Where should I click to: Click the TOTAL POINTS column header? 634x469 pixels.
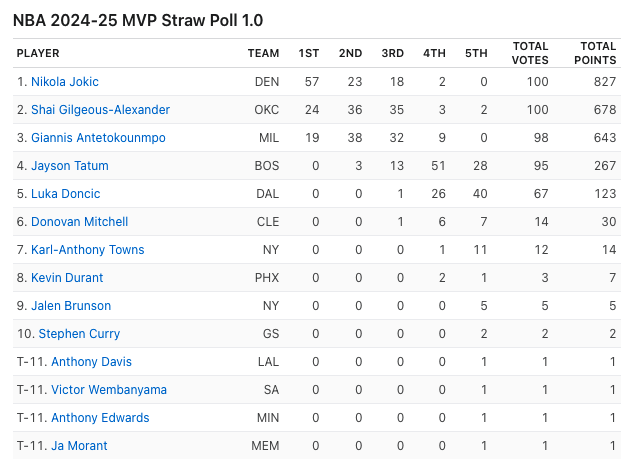[x=598, y=53]
